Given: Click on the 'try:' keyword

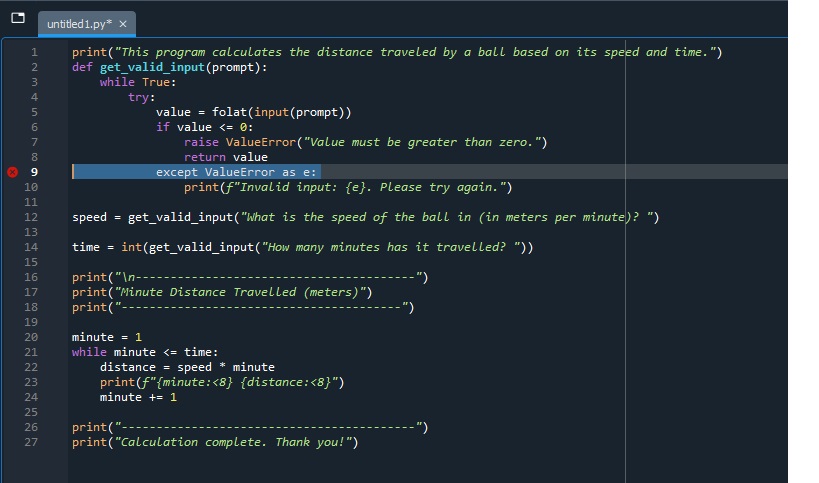Looking at the screenshot, I should click(142, 97).
